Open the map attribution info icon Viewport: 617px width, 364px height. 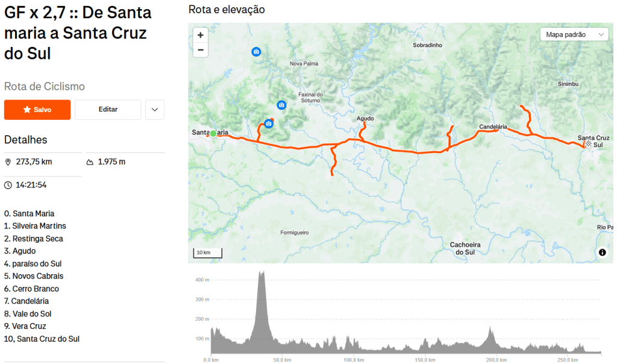pos(602,253)
